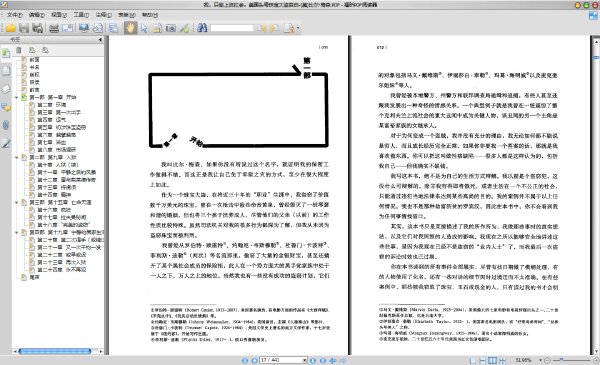Viewport: 600px width, 365px height.
Task: Open the bookmarks panel sidebar icon
Action: coord(6,53)
